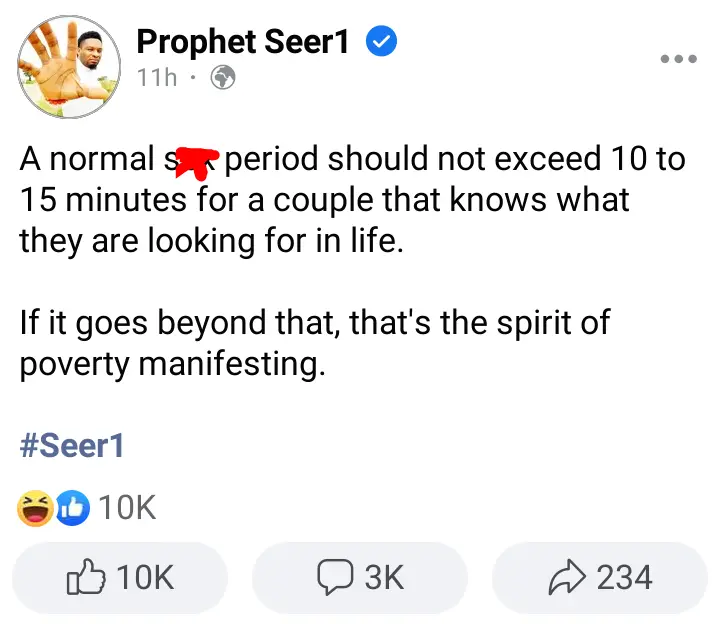Open the three-dot post options menu
Image resolution: width=720 pixels, height=624 pixels.
pos(678,59)
